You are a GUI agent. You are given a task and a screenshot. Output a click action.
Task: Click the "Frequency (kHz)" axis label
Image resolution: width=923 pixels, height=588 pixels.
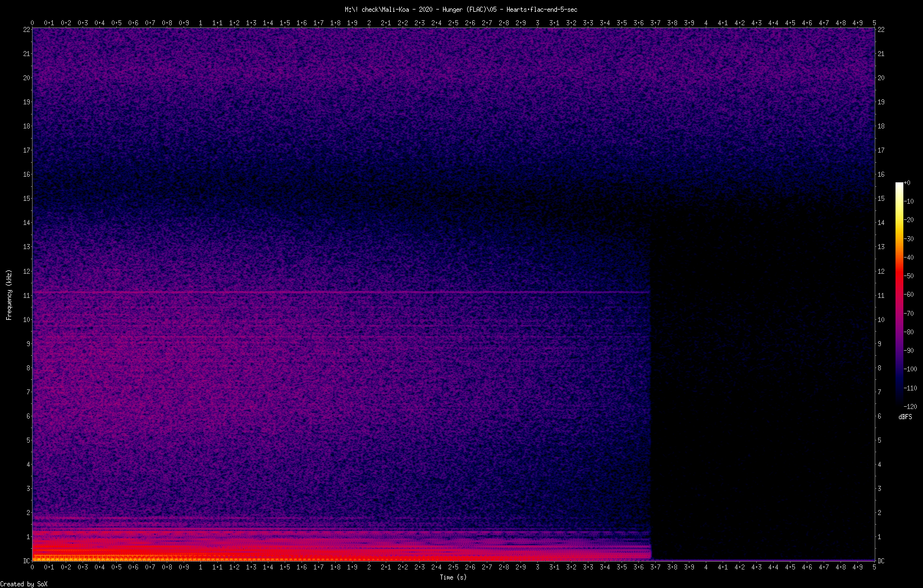click(x=9, y=295)
